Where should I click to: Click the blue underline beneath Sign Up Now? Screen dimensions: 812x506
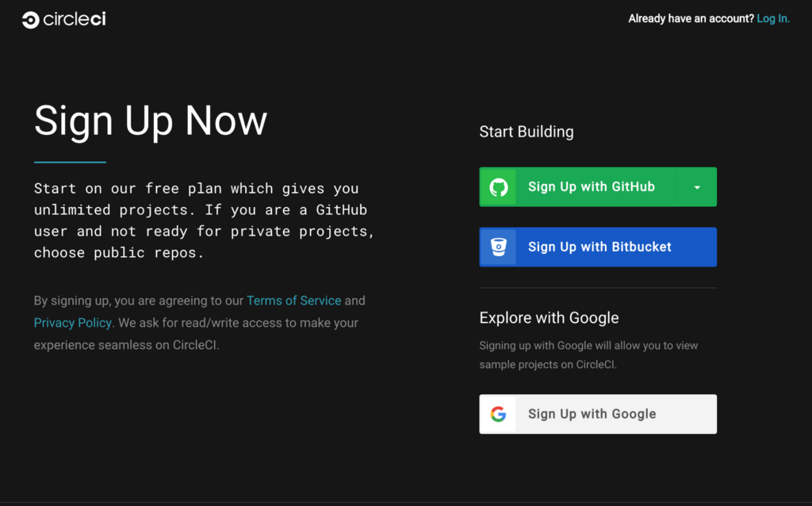[70, 162]
